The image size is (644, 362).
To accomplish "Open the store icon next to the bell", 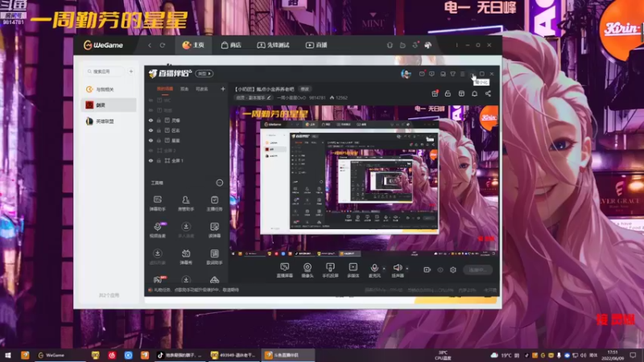I will click(461, 93).
